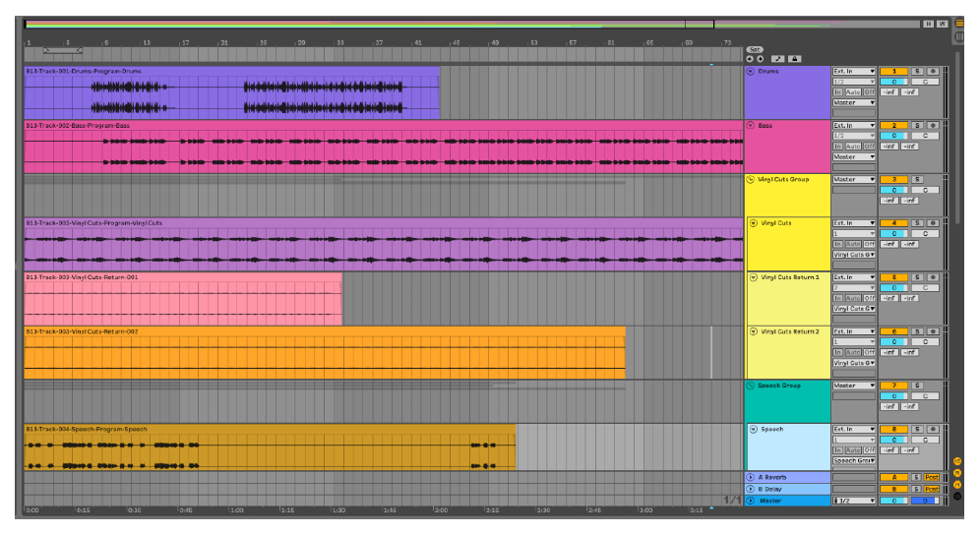Screen dimensions: 980x535
Task: Solo the Speech Group
Action: point(917,386)
